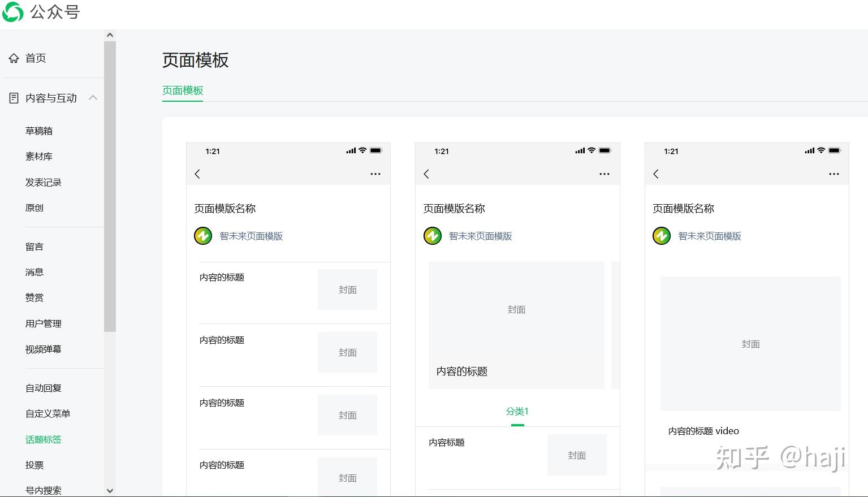Click the battery icon in middle template status bar
Image resolution: width=868 pixels, height=497 pixels.
pos(605,150)
